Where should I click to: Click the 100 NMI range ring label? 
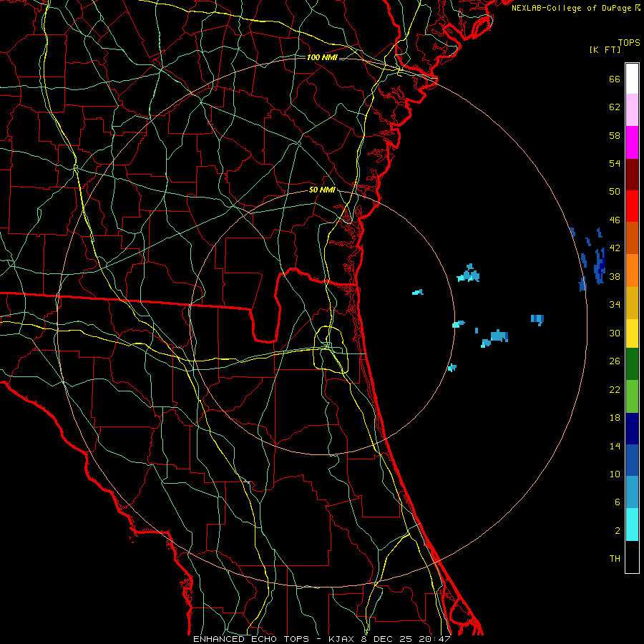[x=322, y=57]
